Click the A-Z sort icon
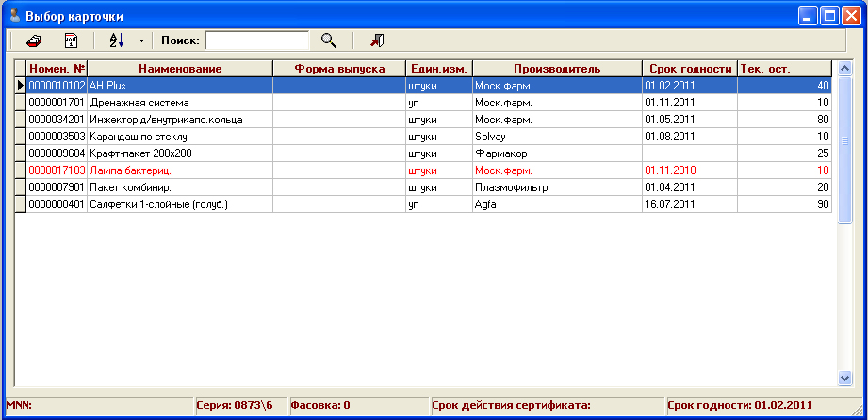This screenshot has width=868, height=420. [x=117, y=40]
